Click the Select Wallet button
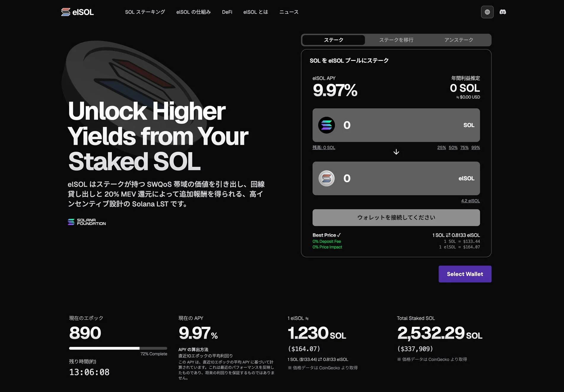 click(465, 274)
